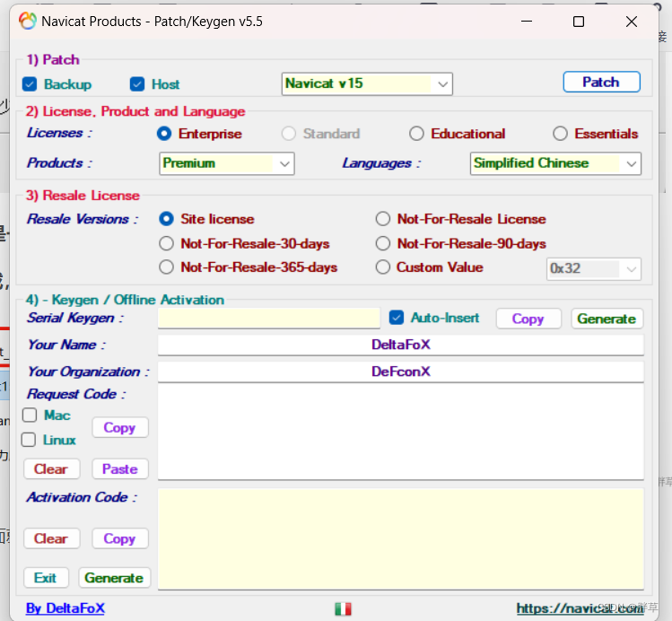Screen dimensions: 672x621
Task: Generate activation code with bottom Generate button
Action: [x=115, y=578]
